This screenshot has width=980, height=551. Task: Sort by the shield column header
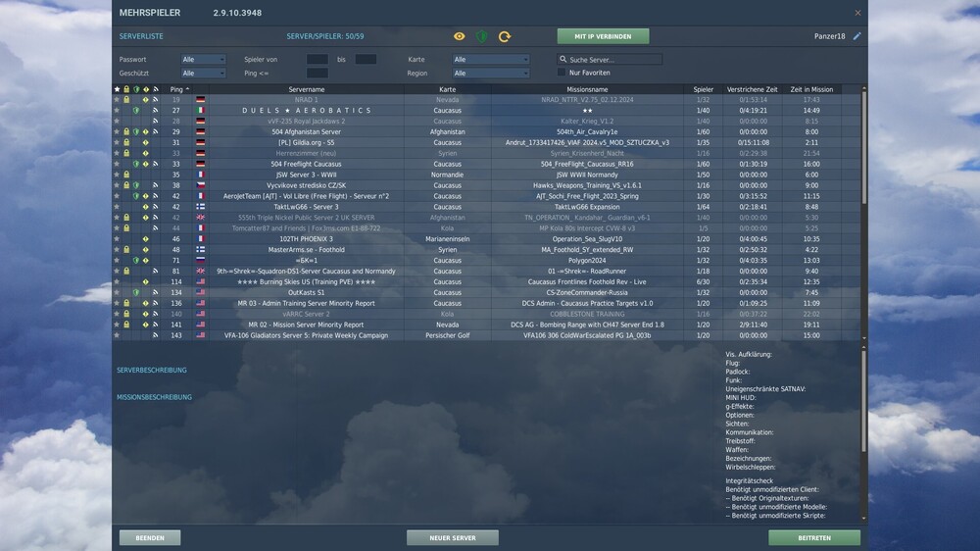coord(136,89)
